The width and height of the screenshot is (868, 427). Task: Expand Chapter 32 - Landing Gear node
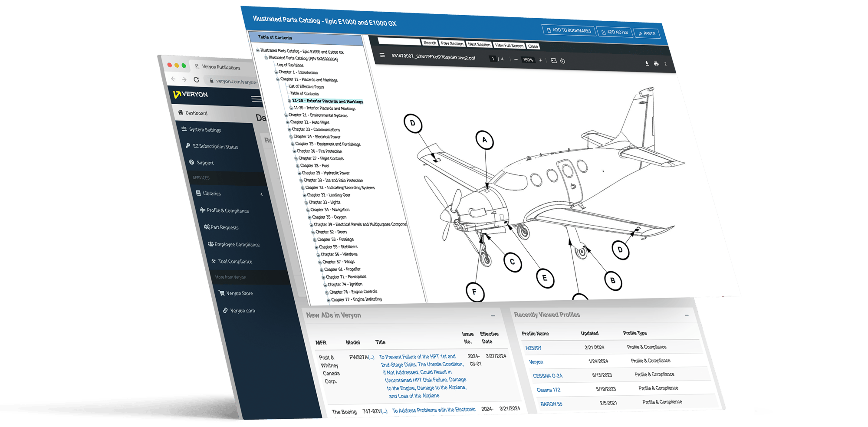(304, 195)
